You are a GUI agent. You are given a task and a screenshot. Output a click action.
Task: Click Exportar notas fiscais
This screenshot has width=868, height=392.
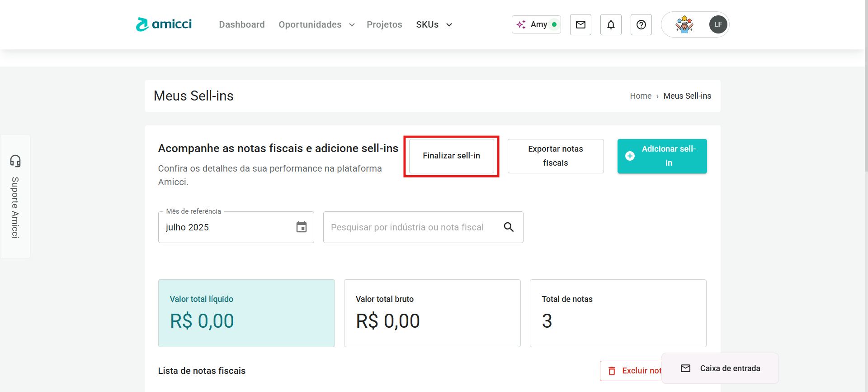point(556,156)
